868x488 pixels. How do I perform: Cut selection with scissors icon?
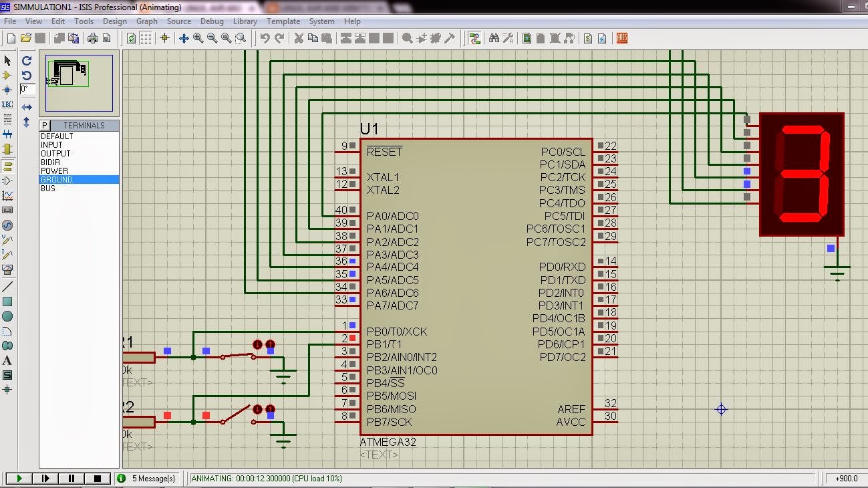pyautogui.click(x=299, y=38)
